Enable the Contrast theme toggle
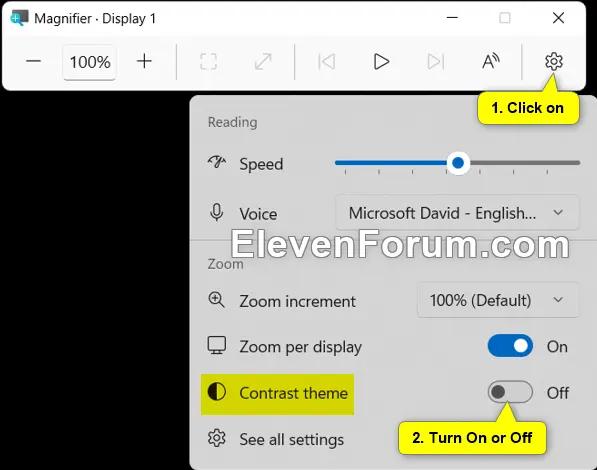The image size is (597, 470). point(510,392)
